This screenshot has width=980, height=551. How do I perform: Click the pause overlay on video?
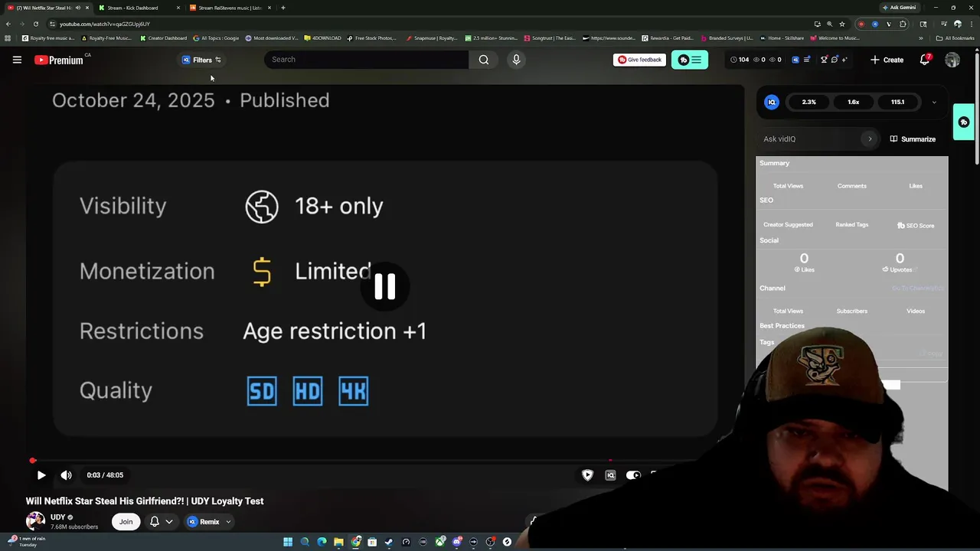pos(385,286)
